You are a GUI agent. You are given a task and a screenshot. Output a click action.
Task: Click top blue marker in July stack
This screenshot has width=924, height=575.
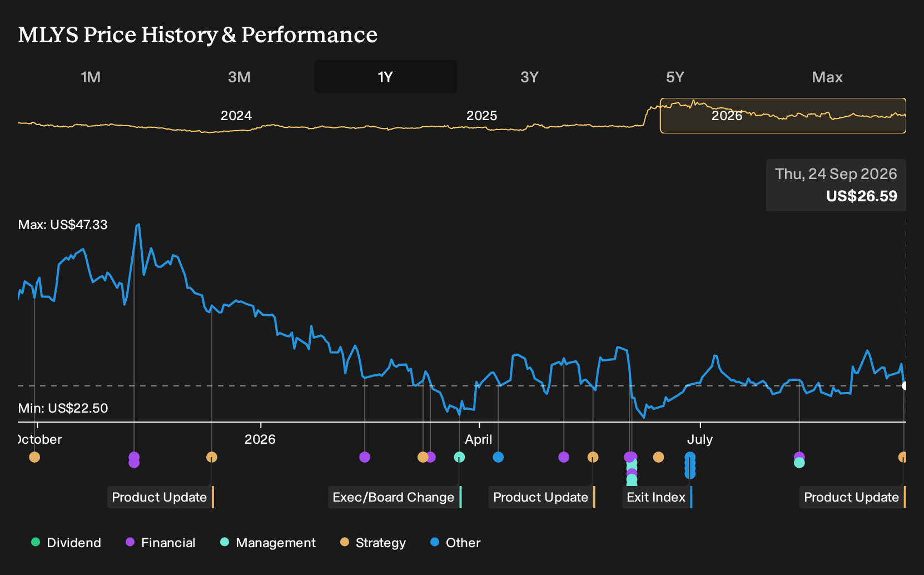[690, 457]
